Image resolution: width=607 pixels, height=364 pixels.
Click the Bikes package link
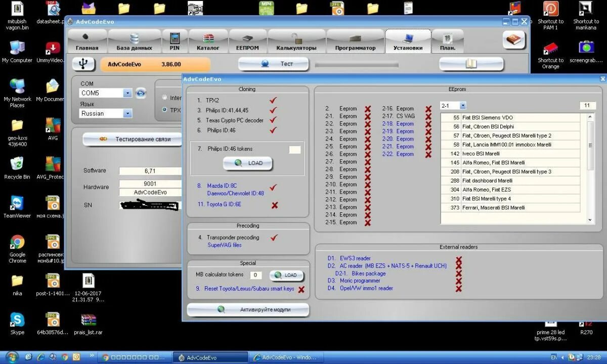(367, 274)
